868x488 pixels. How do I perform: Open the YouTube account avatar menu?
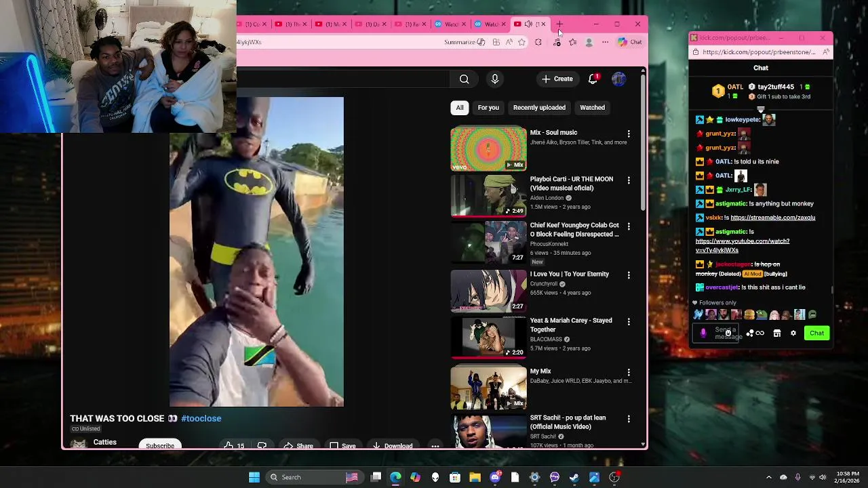(x=618, y=79)
